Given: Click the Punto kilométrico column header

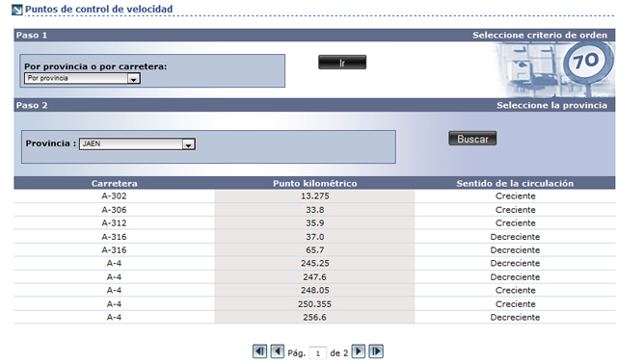Looking at the screenshot, I should [x=314, y=183].
